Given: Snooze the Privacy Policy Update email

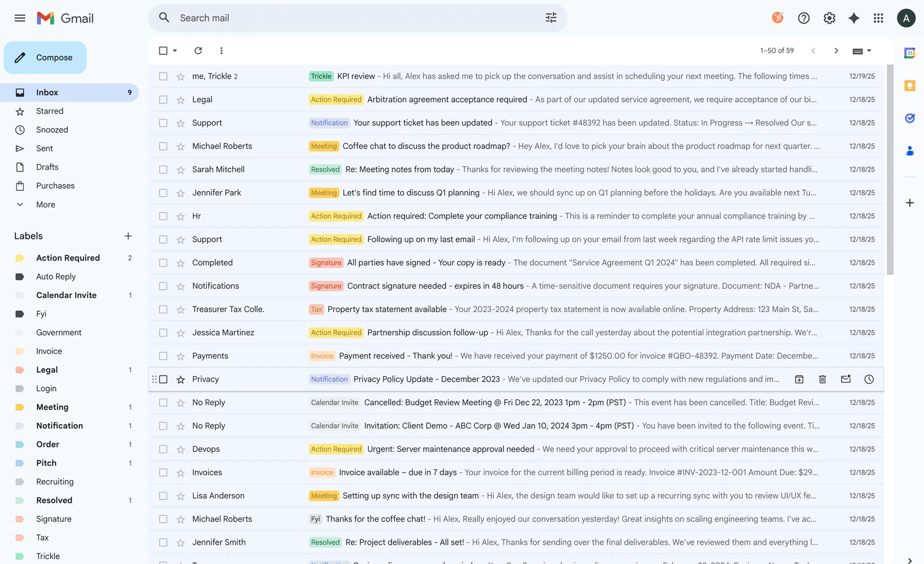Looking at the screenshot, I should (x=869, y=379).
